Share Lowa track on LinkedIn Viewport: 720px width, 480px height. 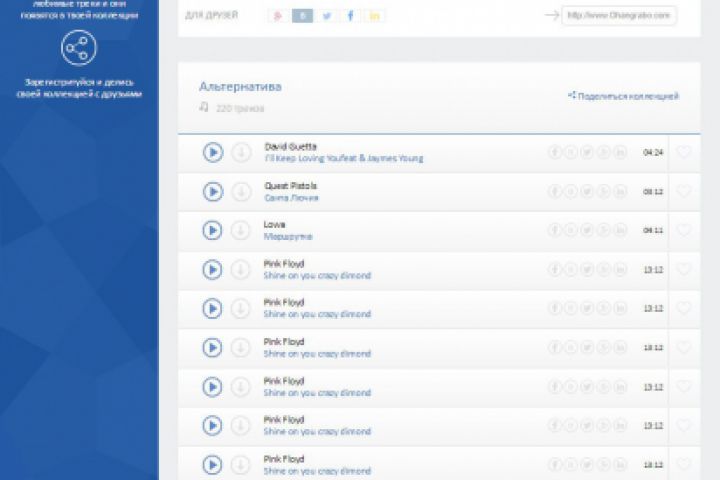[620, 230]
